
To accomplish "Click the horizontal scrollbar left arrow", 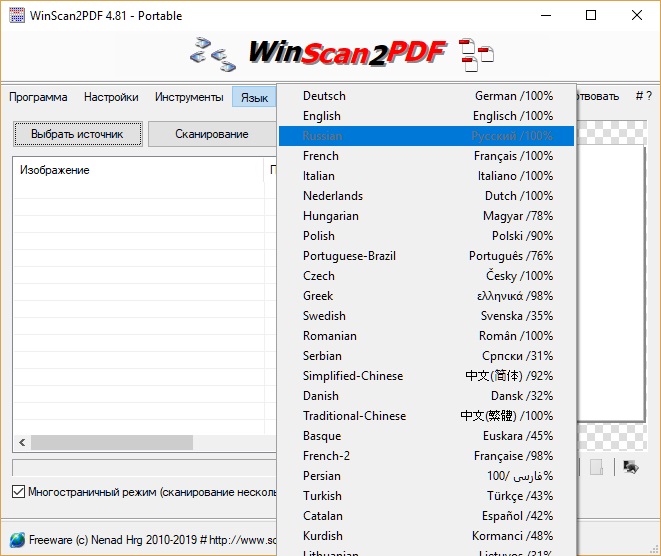I will click(x=22, y=443).
